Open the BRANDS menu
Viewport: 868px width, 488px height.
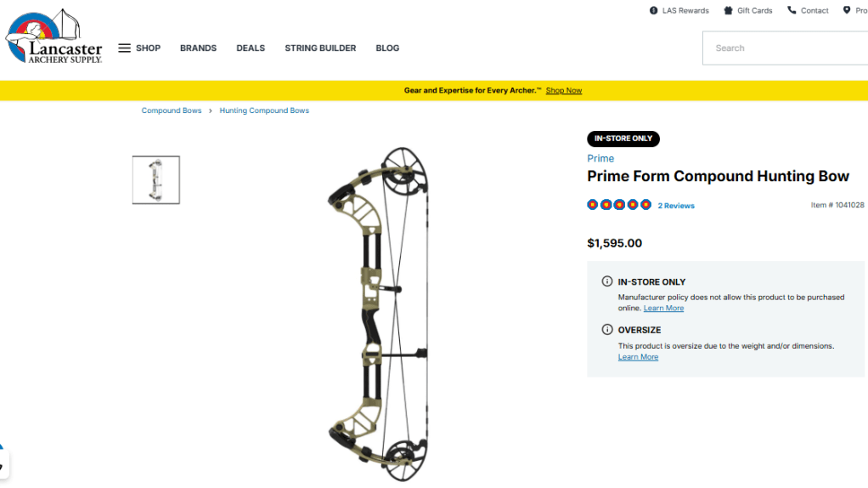point(198,48)
